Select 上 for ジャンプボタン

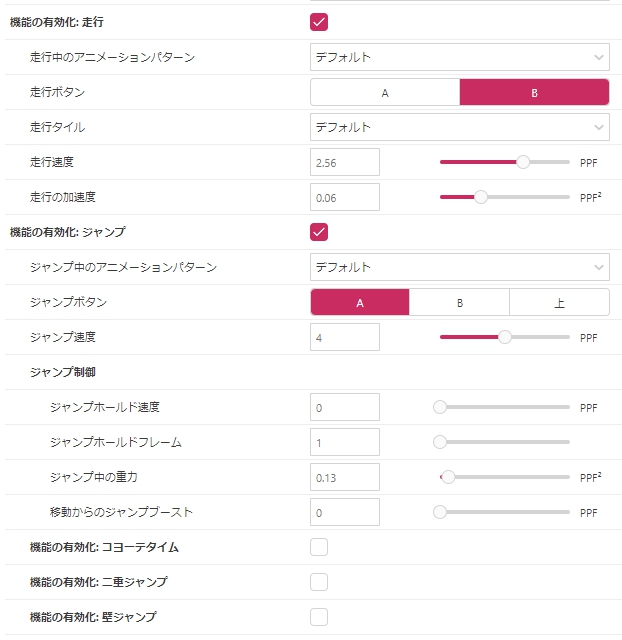tap(559, 302)
